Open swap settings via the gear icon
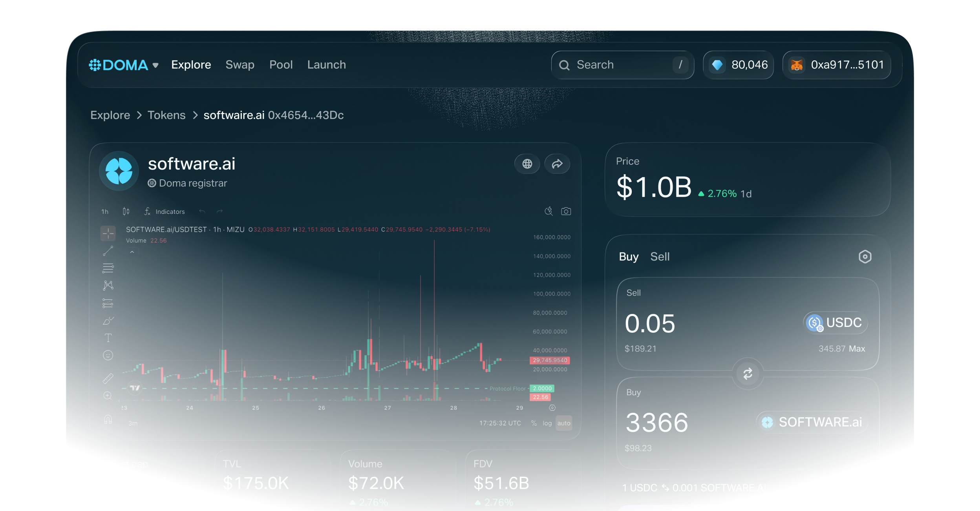 pos(865,256)
